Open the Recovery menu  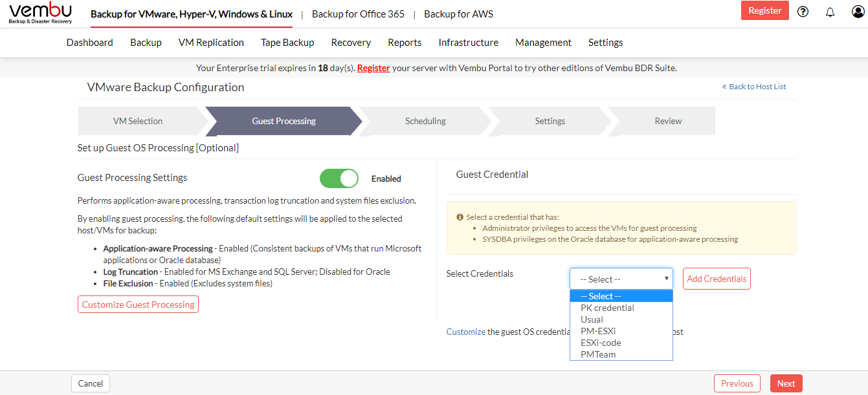click(x=351, y=43)
